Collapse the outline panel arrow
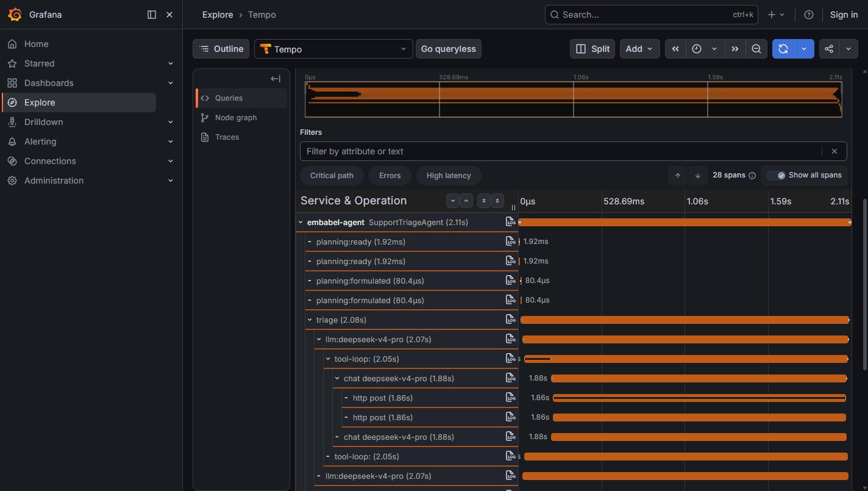Viewport: 868px width, 491px height. click(x=276, y=78)
